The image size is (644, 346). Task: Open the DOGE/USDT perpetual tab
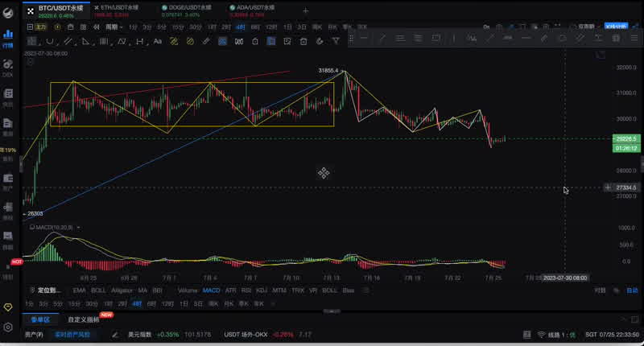(188, 9)
